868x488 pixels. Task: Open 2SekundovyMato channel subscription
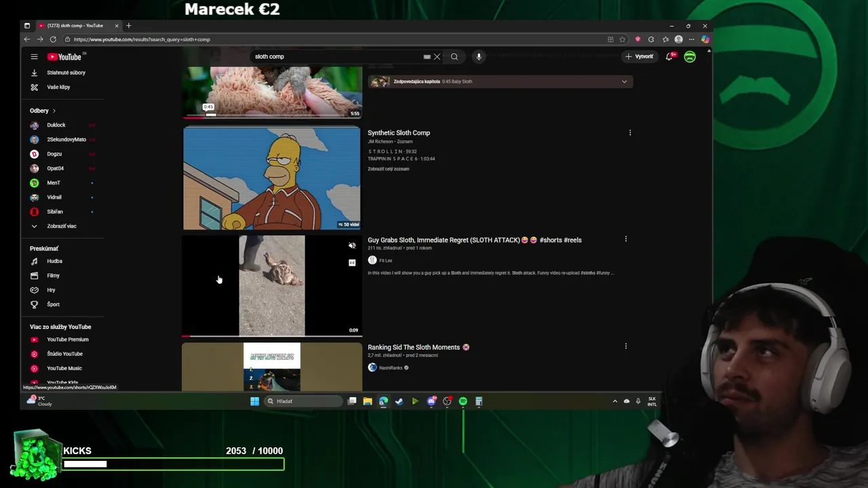(x=66, y=140)
